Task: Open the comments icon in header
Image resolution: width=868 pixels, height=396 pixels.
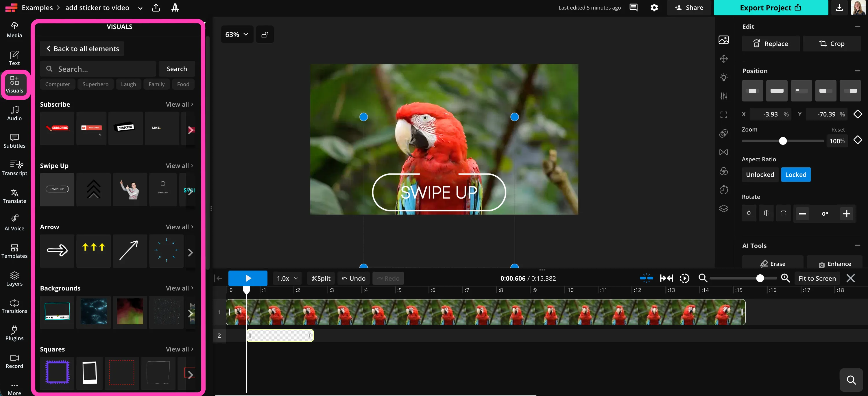Action: coord(634,8)
